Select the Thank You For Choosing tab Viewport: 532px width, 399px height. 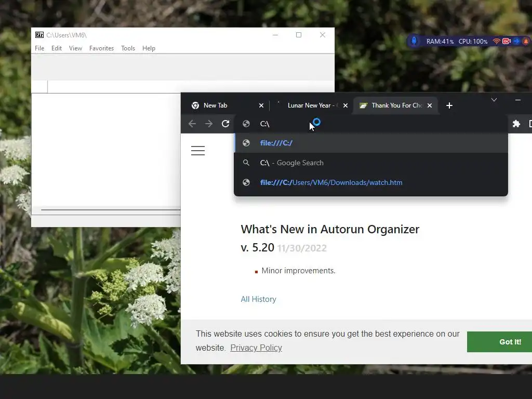395,105
